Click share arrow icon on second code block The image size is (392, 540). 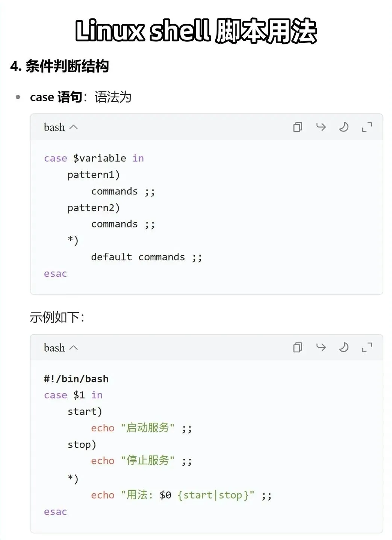[x=321, y=347]
